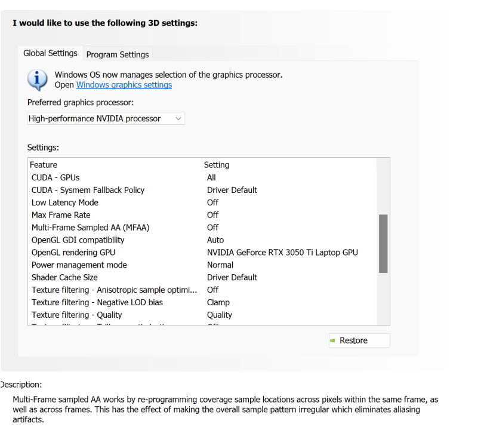Viewport: 484px width, 448px height.
Task: Click the NVIDIA logo on Restore button
Action: (333, 340)
